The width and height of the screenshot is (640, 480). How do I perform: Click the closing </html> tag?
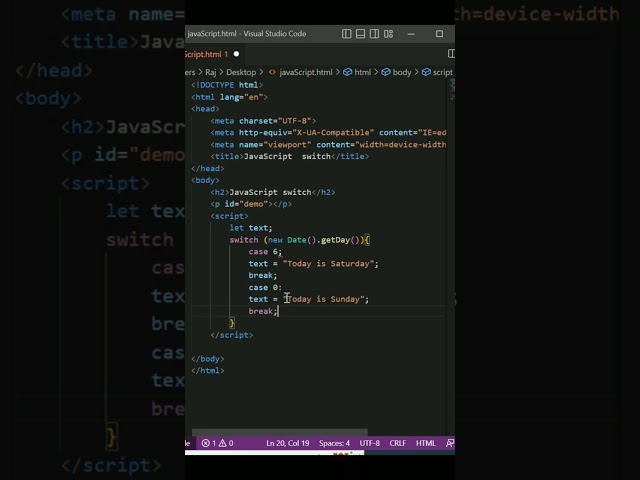208,371
